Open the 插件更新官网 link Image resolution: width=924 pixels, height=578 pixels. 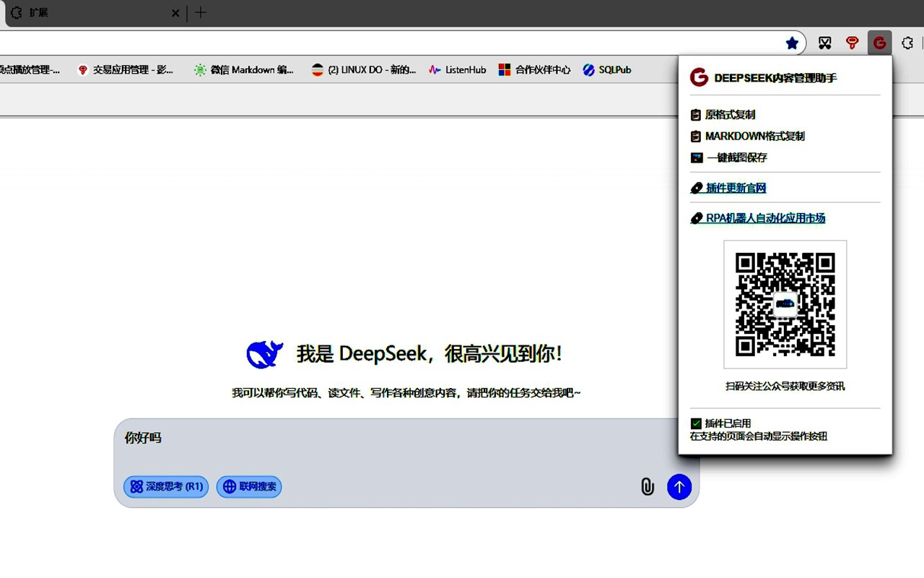click(x=728, y=188)
